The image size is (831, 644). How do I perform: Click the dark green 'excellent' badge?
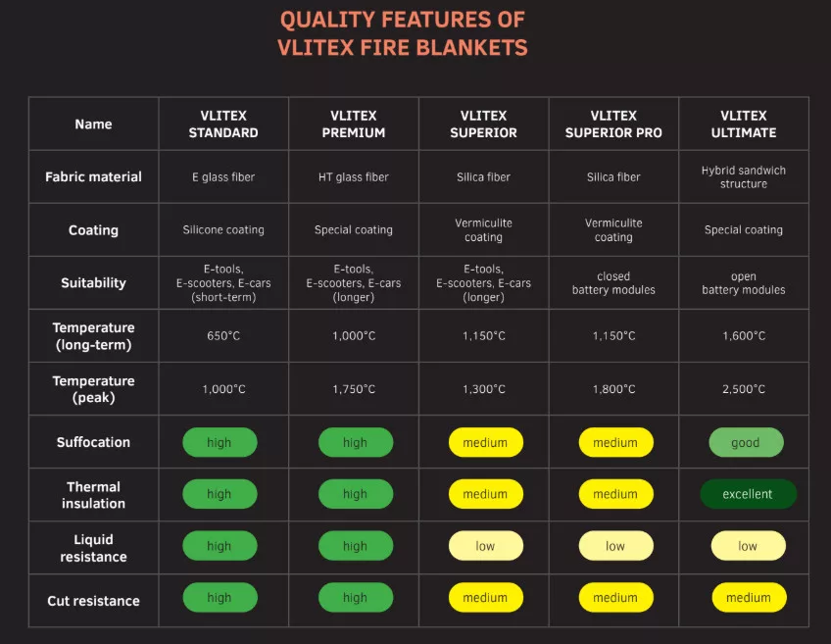click(747, 494)
